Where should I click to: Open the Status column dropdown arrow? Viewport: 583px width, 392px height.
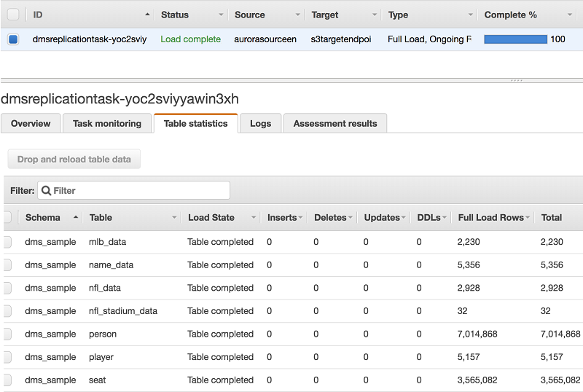(x=221, y=15)
